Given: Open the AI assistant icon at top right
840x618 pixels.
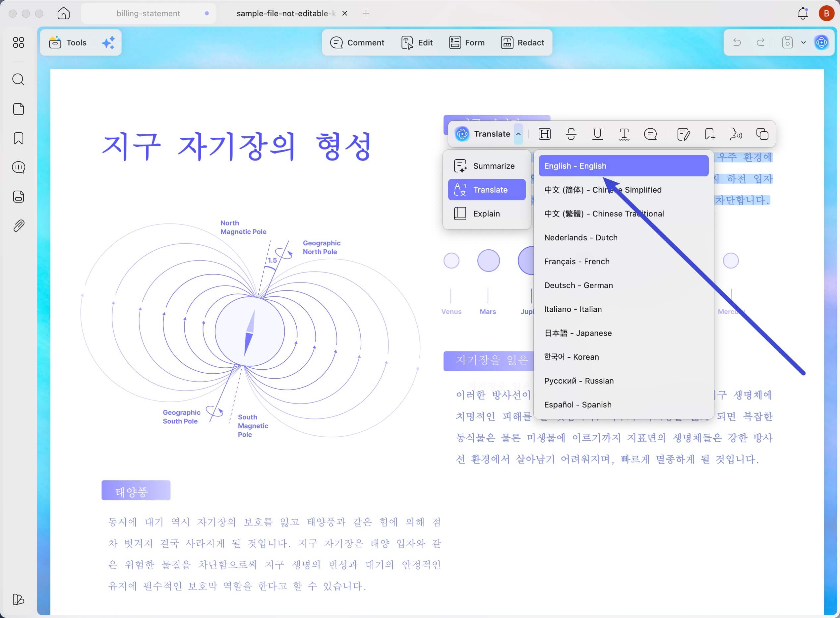Looking at the screenshot, I should [821, 42].
